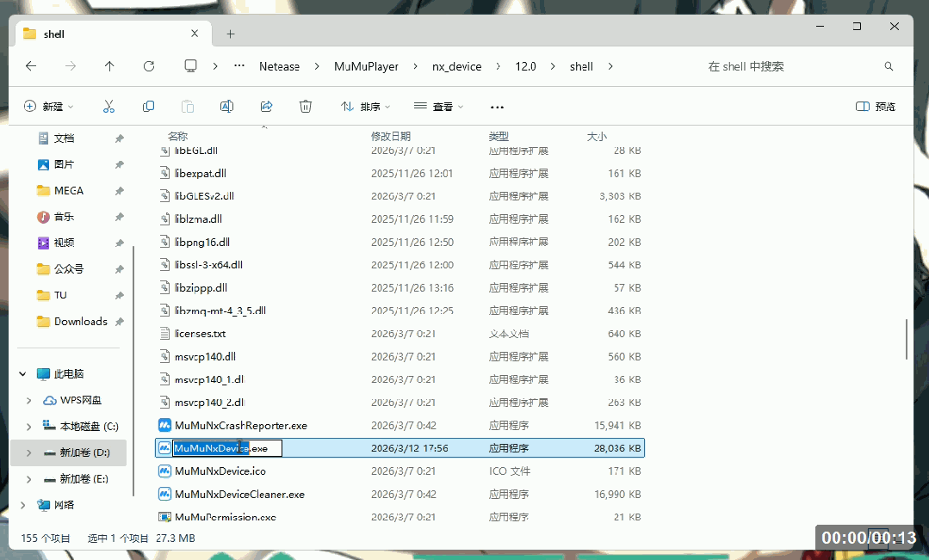Viewport: 929px width, 560px height.
Task: Open the 文档 documents library in sidebar
Action: click(64, 138)
